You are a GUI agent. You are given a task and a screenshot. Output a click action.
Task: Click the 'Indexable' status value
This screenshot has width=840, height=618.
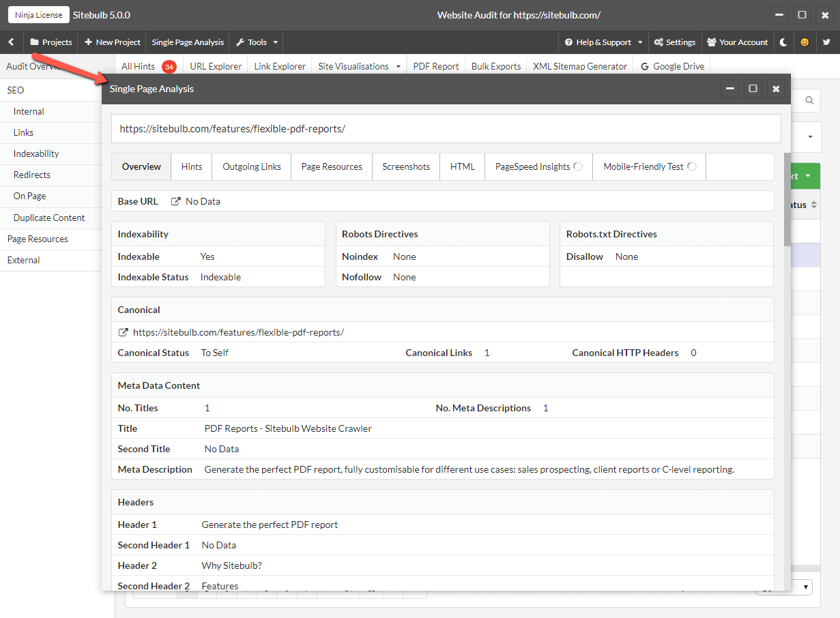(220, 277)
